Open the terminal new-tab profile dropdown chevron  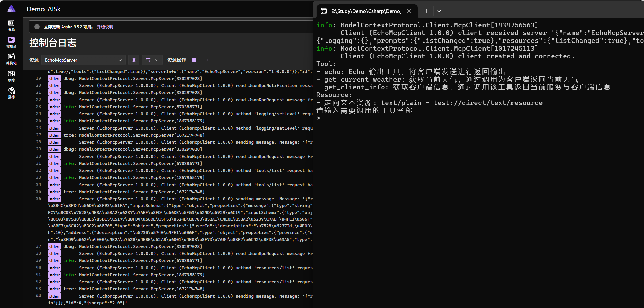[x=439, y=11]
